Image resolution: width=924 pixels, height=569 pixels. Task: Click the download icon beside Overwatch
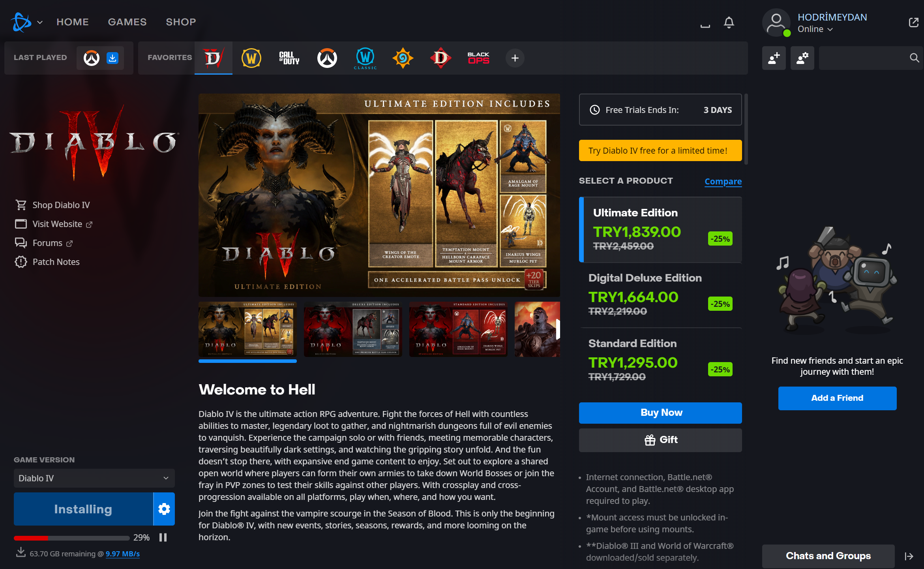coord(112,58)
